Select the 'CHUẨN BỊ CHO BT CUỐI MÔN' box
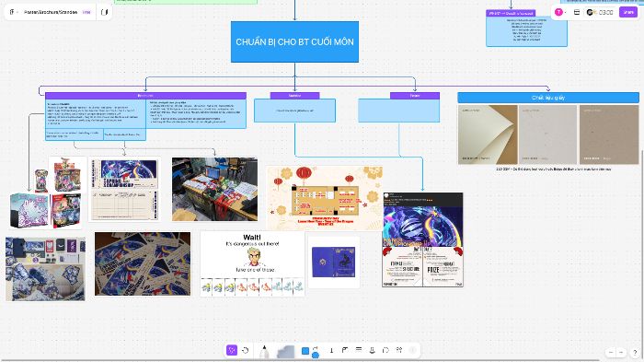This screenshot has width=644, height=362. click(294, 42)
